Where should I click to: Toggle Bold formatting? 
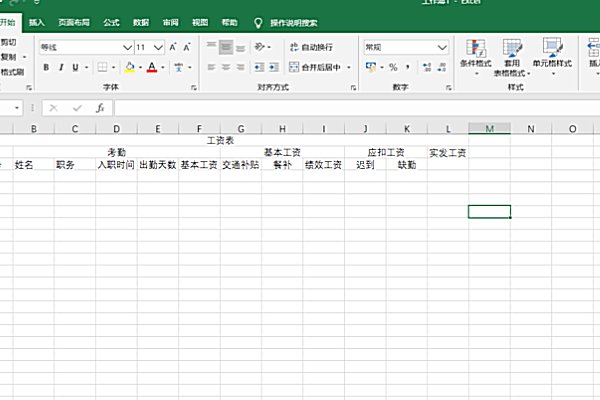pos(46,67)
